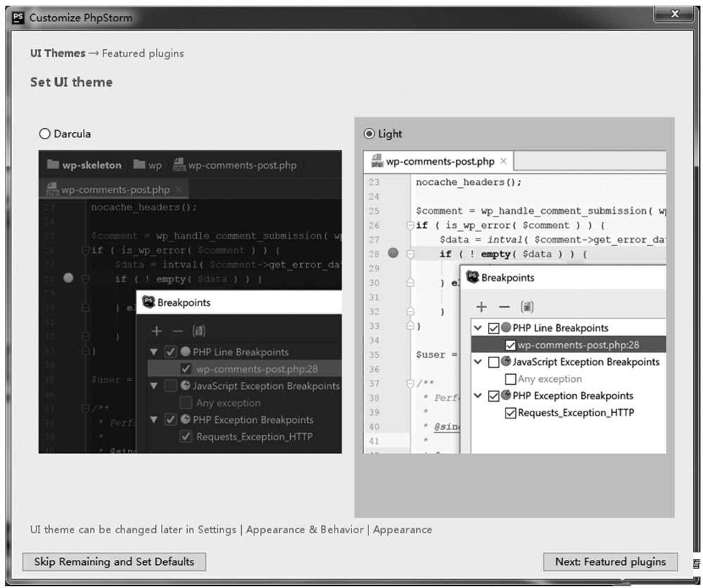Toggle Requests_Exception_HTTP checkbox in Light preview

(x=510, y=413)
